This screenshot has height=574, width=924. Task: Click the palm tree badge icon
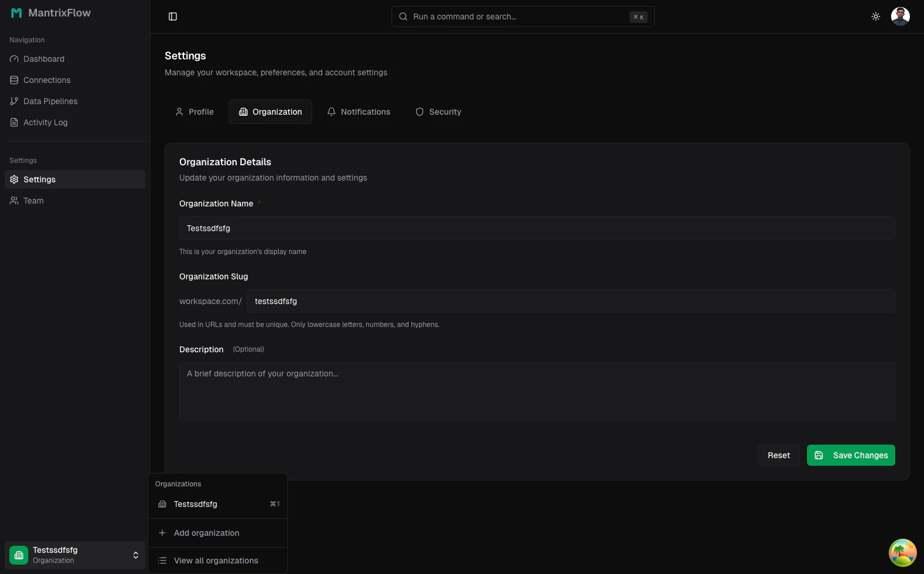pos(903,553)
